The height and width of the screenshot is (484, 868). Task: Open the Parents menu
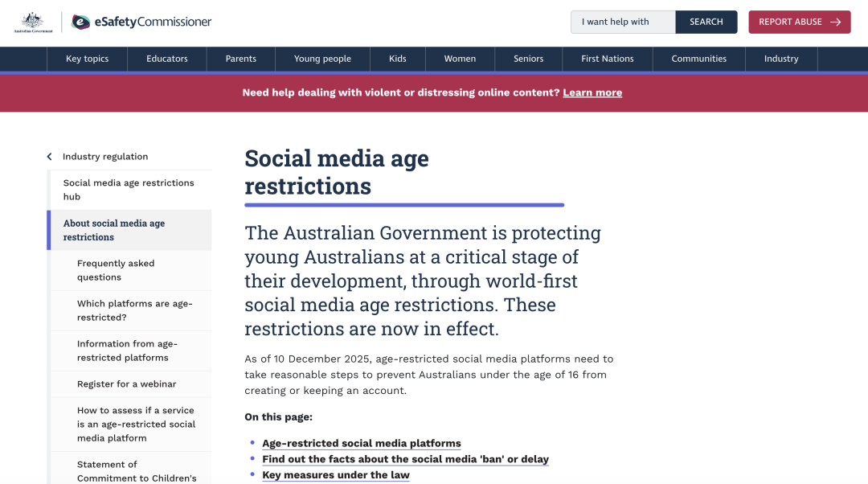click(x=241, y=59)
